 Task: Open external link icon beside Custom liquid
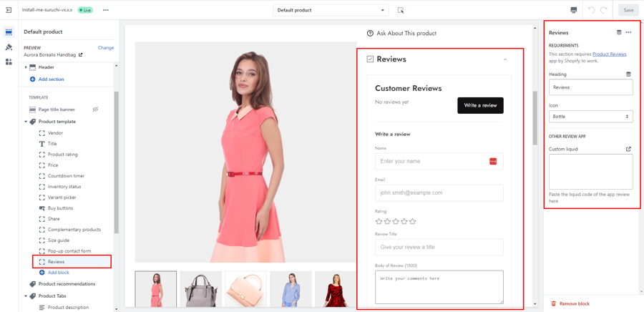628,149
